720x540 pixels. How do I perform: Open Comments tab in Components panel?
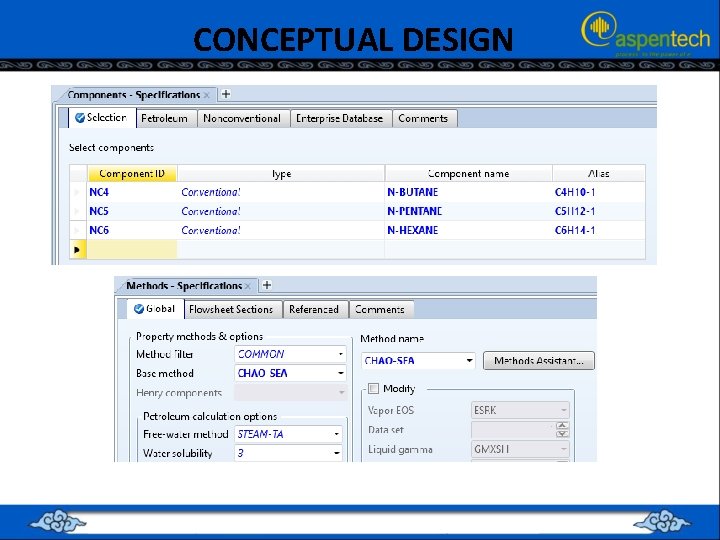(423, 118)
